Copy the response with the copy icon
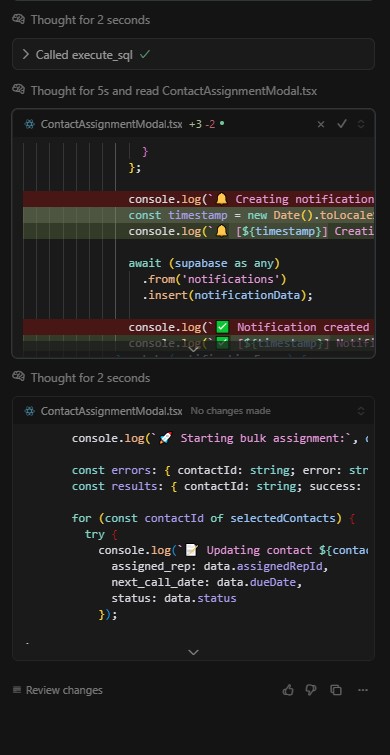Screen dimensions: 390x755 tap(336, 690)
